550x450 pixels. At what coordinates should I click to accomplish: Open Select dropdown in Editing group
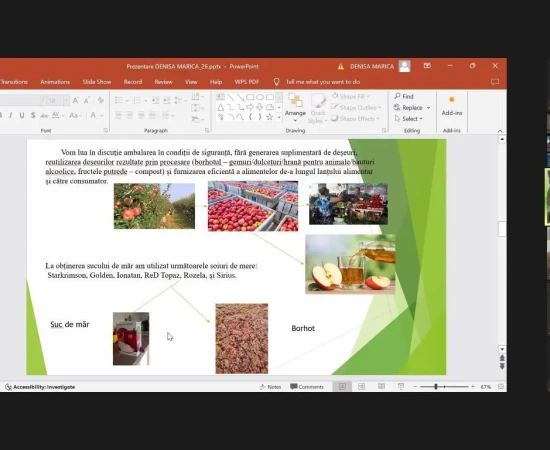tap(409, 119)
